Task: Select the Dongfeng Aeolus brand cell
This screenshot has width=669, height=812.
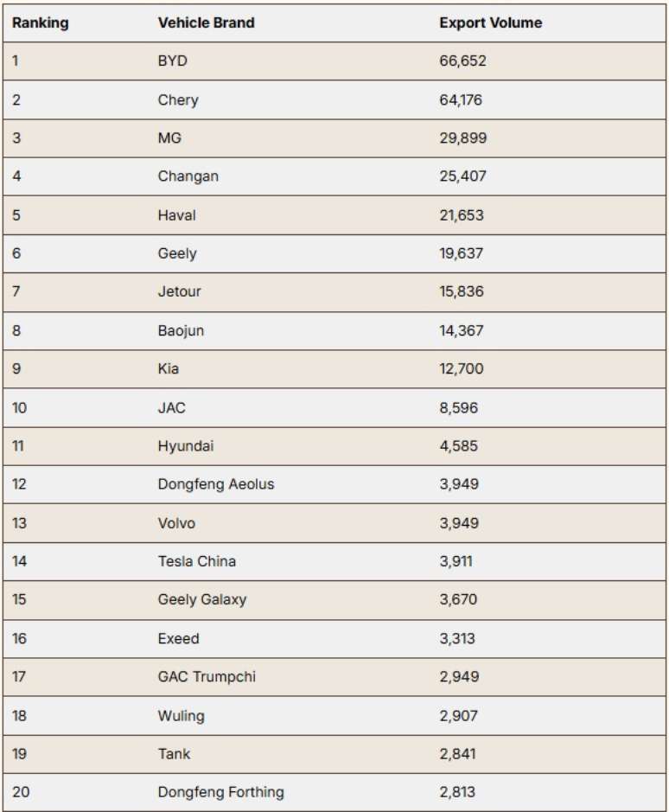Action: [x=216, y=485]
